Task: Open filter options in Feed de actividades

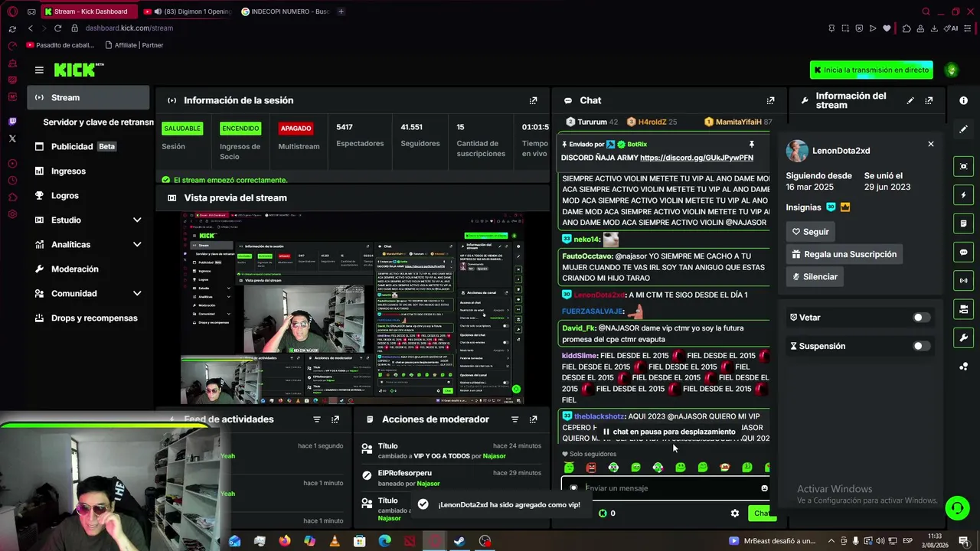Action: point(317,419)
